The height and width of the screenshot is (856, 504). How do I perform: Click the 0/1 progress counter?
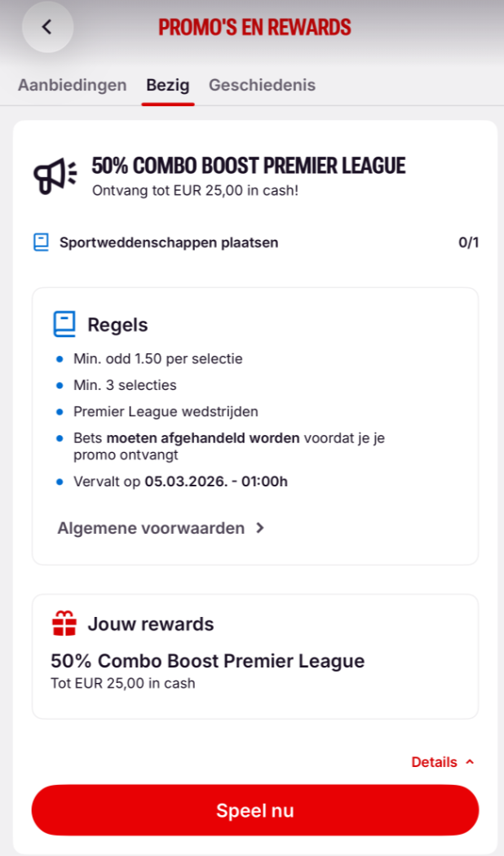(468, 242)
